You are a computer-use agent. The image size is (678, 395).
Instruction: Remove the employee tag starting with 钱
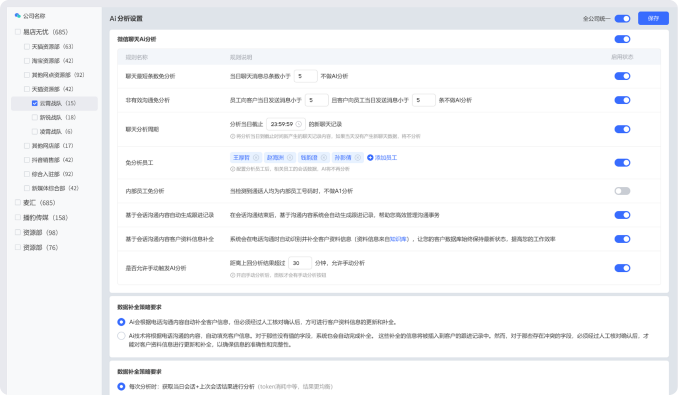(x=324, y=158)
